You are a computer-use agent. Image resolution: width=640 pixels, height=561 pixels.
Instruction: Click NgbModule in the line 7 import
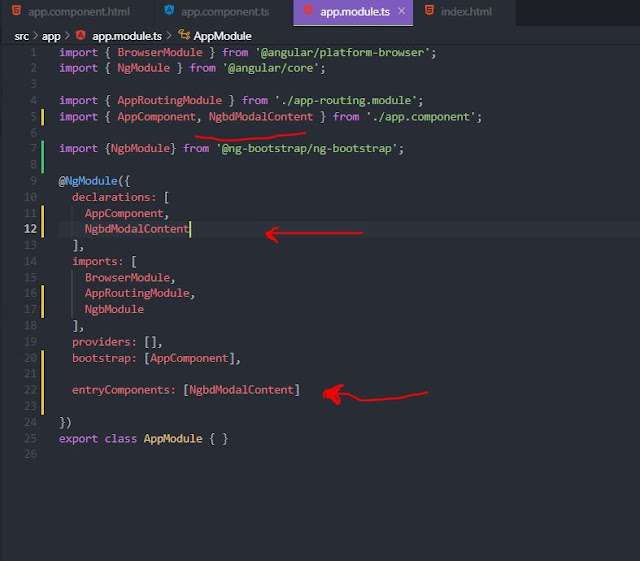pyautogui.click(x=140, y=149)
